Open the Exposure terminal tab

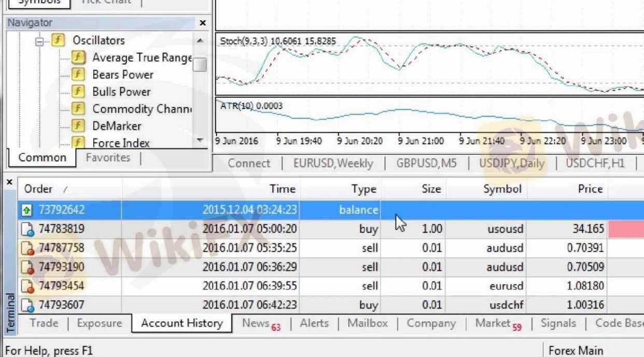(99, 323)
